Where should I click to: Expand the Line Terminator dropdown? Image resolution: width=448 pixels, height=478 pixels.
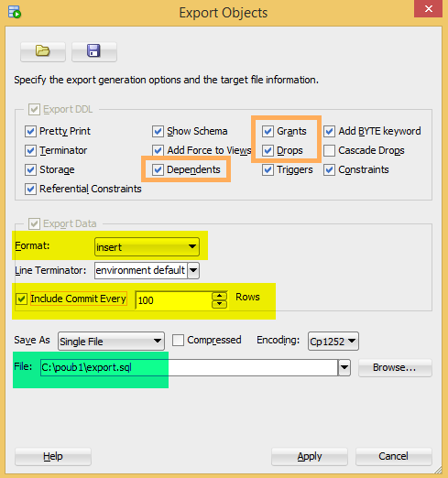[x=193, y=270]
